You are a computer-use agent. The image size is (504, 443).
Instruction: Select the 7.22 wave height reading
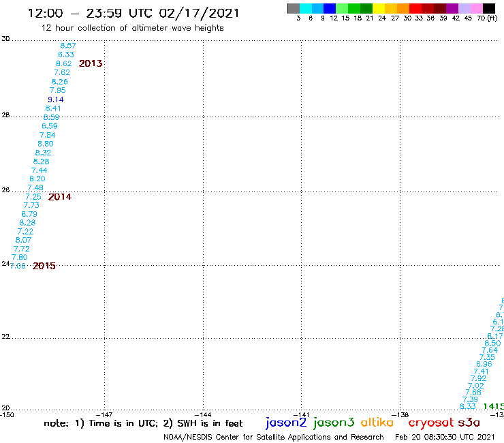point(25,231)
